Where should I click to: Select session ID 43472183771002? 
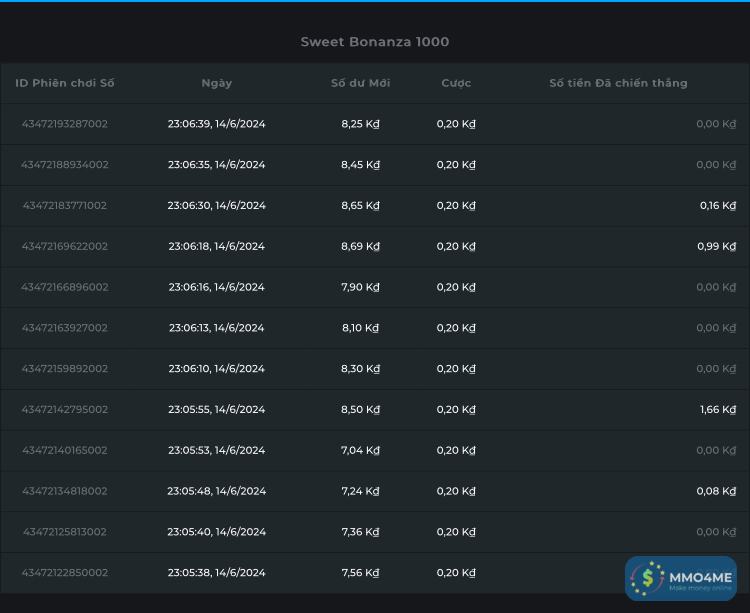pyautogui.click(x=65, y=206)
